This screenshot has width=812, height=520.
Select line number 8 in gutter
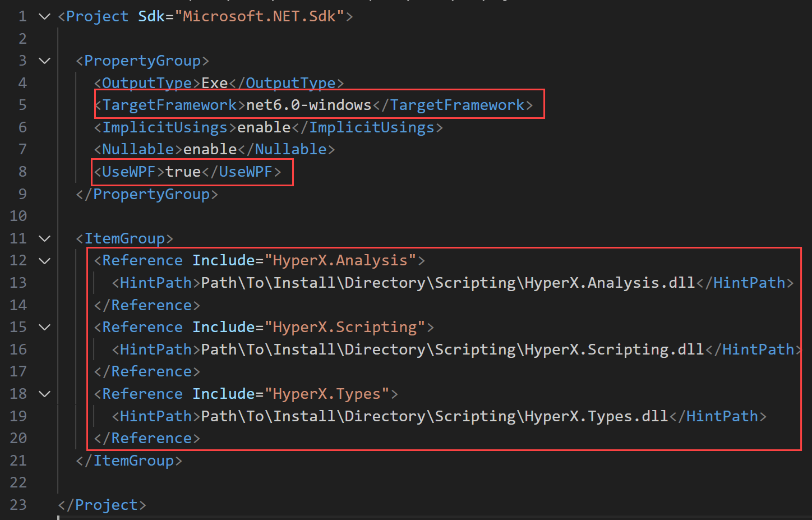tap(22, 172)
